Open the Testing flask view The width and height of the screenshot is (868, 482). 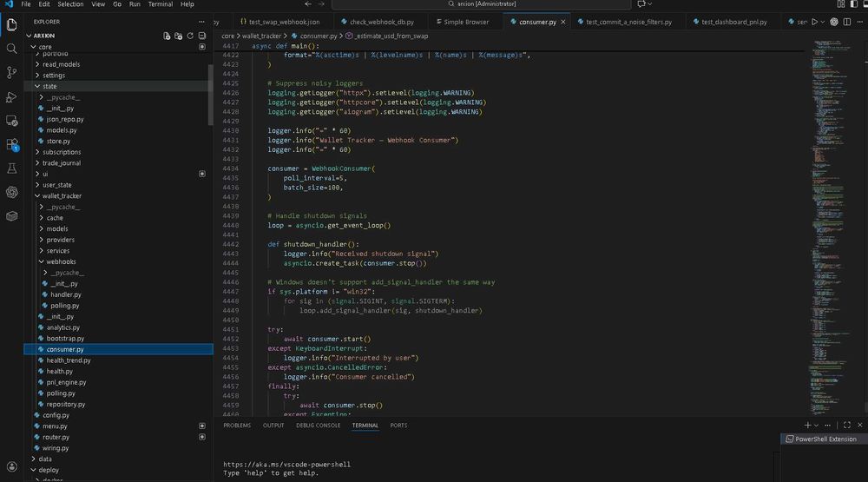(x=11, y=168)
